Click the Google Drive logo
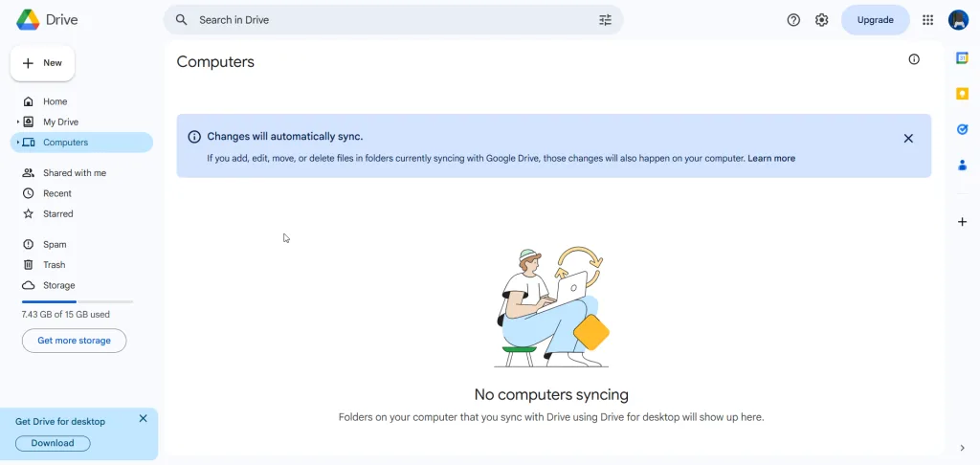This screenshot has width=980, height=465. click(28, 20)
